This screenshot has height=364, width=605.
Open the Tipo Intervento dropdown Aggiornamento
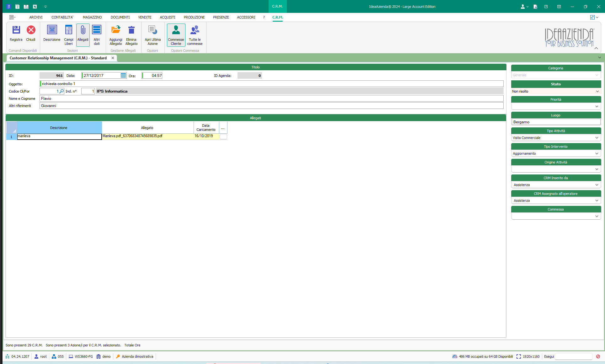pyautogui.click(x=597, y=153)
